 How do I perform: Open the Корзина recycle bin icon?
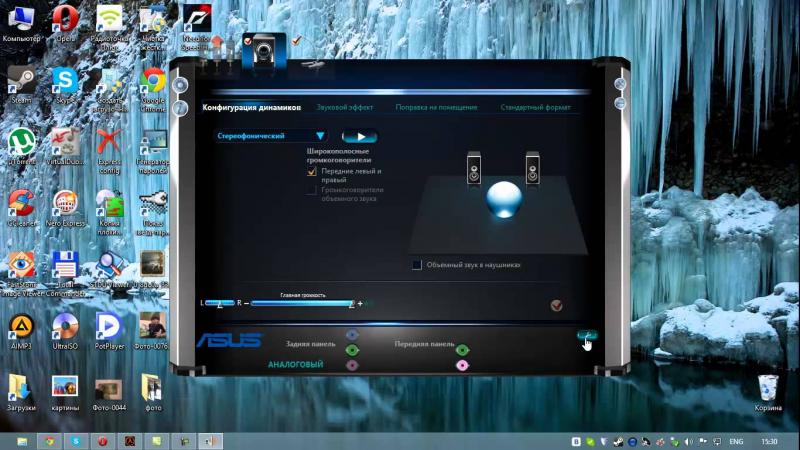(x=768, y=393)
